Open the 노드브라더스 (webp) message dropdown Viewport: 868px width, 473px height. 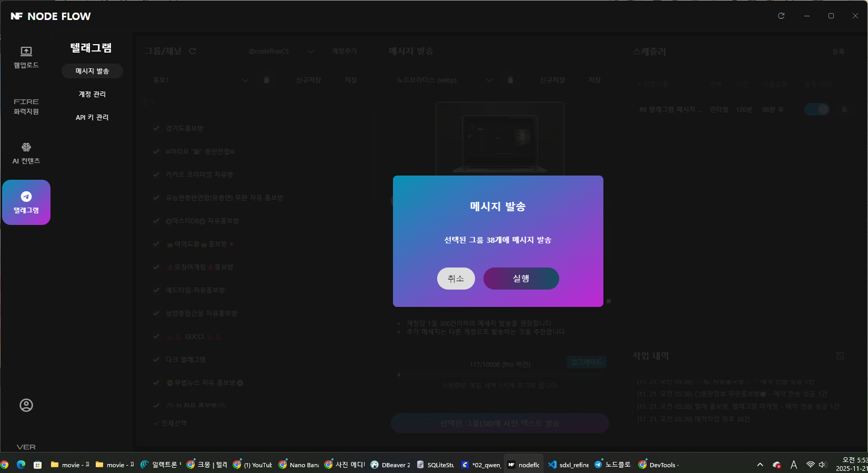pyautogui.click(x=489, y=80)
